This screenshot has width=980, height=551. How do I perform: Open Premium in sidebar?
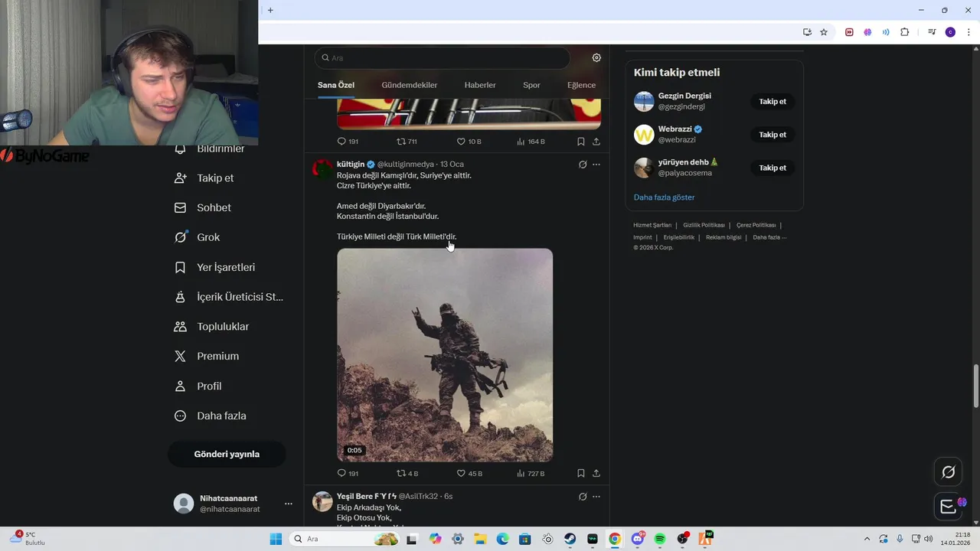click(207, 356)
